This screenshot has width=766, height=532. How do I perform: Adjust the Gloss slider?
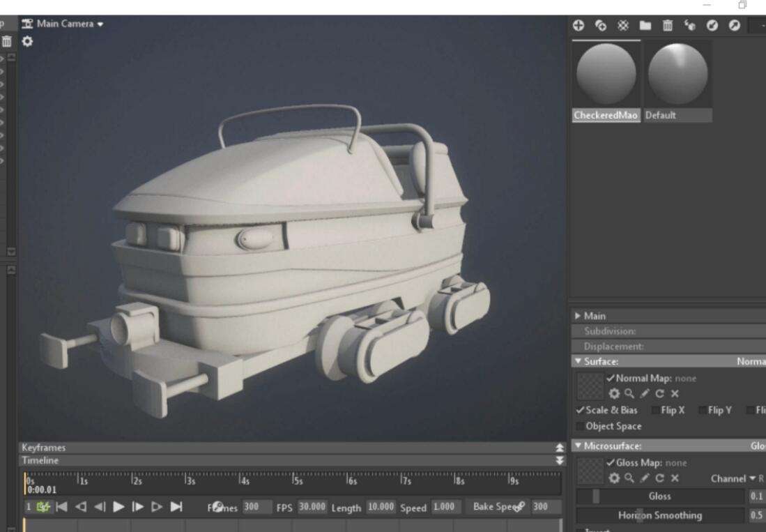[x=660, y=496]
